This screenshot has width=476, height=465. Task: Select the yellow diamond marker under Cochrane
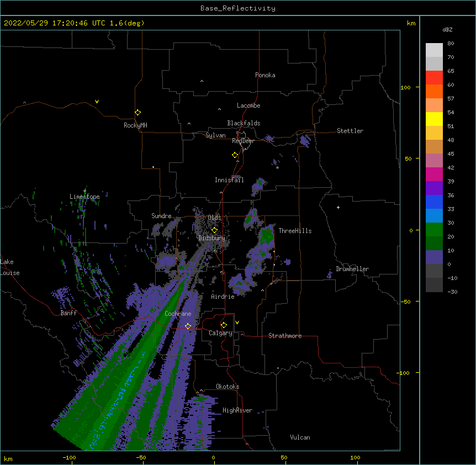tap(188, 326)
